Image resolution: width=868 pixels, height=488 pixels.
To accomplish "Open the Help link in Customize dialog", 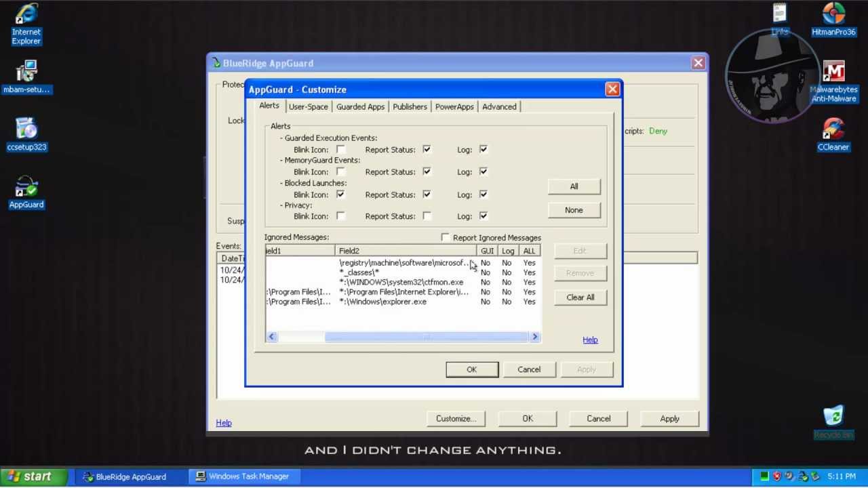I will pyautogui.click(x=590, y=340).
